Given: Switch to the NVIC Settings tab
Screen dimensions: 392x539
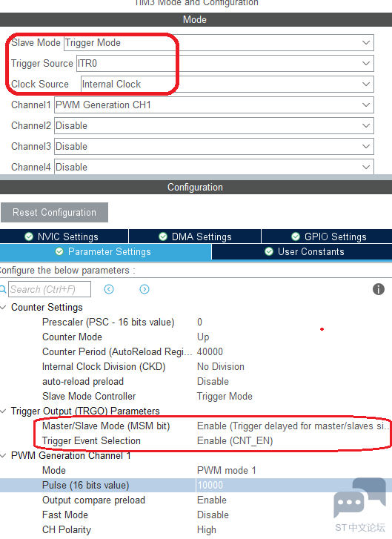Looking at the screenshot, I should coord(64,237).
